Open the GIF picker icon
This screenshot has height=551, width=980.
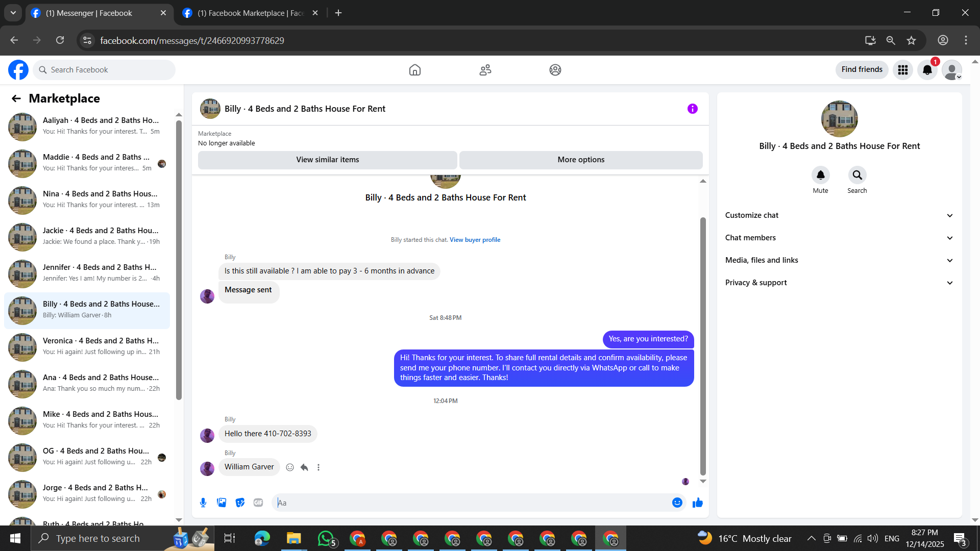pyautogui.click(x=258, y=503)
